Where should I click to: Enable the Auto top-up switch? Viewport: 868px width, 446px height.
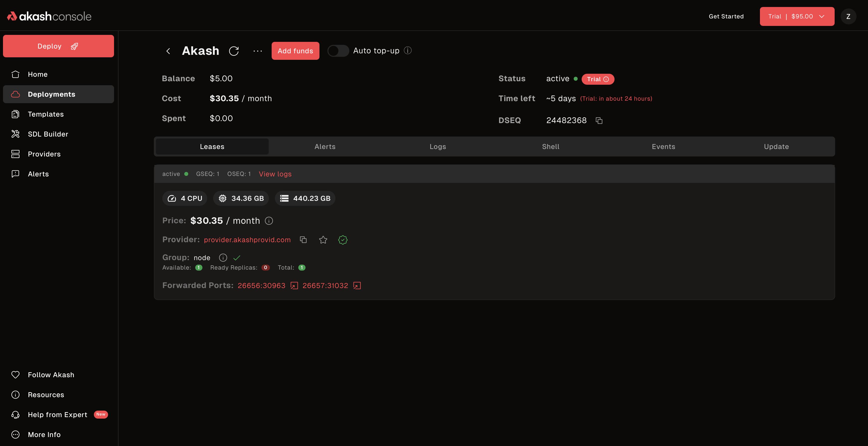coord(338,51)
